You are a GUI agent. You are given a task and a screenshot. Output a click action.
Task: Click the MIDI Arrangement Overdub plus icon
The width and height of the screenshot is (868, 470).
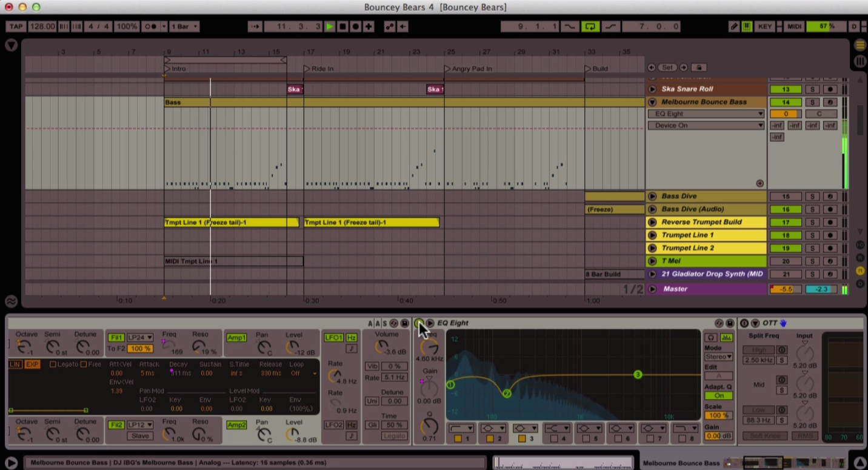point(369,27)
